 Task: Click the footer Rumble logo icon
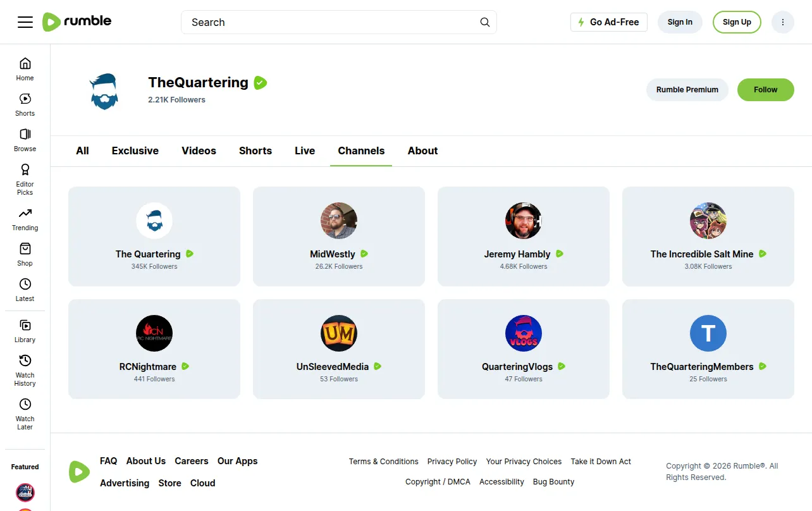point(80,472)
